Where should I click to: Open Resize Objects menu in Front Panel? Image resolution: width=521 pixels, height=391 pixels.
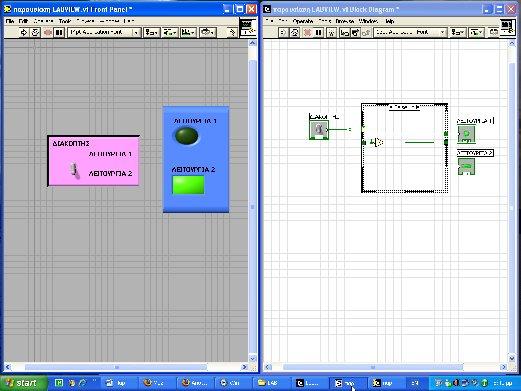[188, 32]
